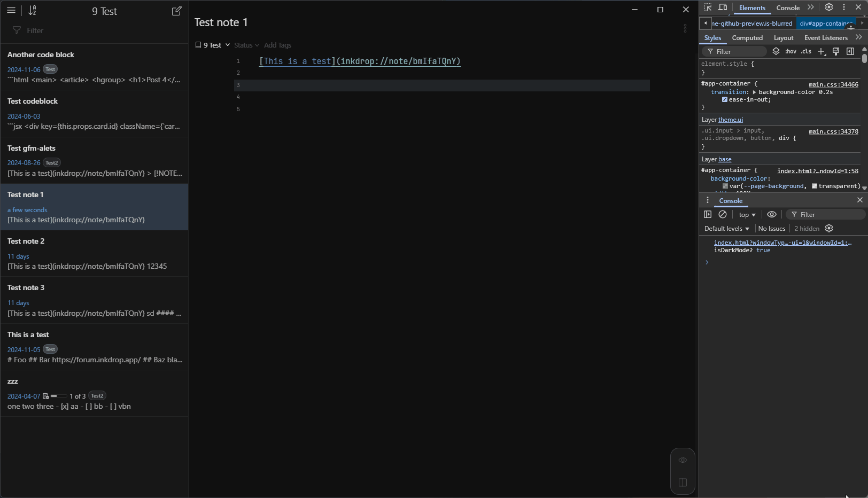Open the 'This is a test' note
The image size is (868, 498).
94,347
